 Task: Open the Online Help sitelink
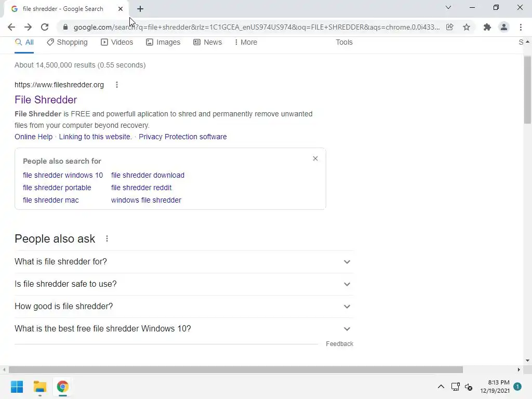click(x=34, y=137)
